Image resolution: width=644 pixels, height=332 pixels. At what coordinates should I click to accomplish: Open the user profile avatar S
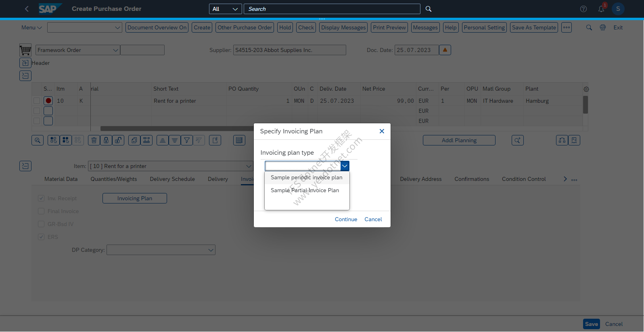[x=618, y=9]
